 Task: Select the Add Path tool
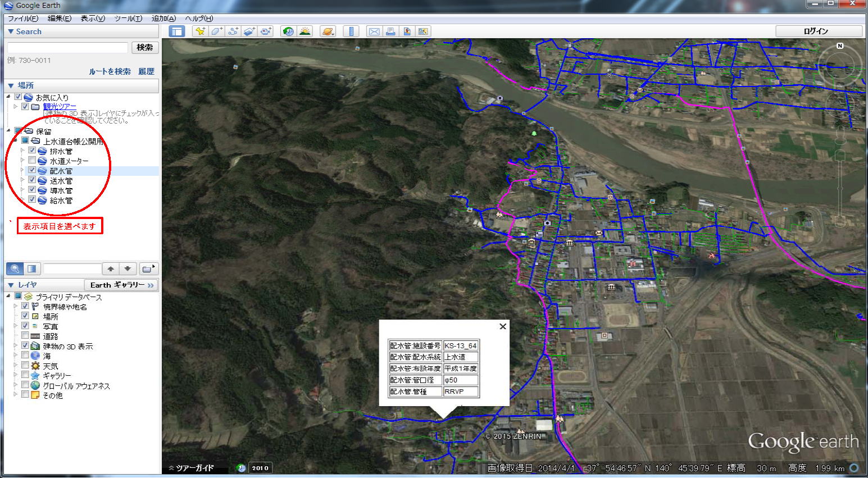click(x=233, y=31)
